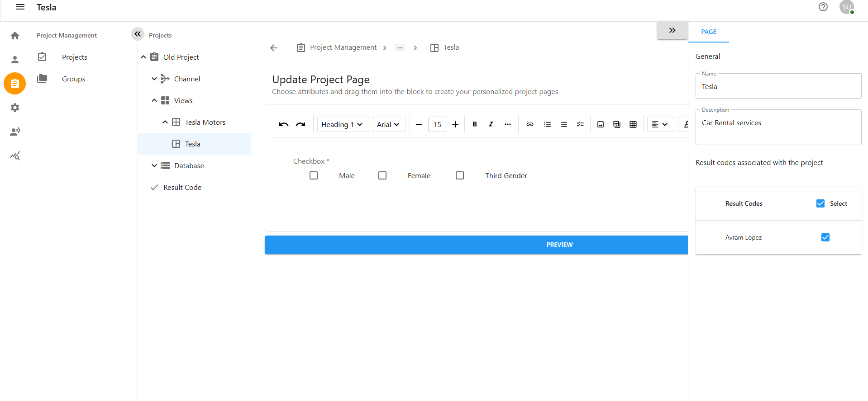
Task: Check the Third Gender checkbox
Action: (x=460, y=175)
